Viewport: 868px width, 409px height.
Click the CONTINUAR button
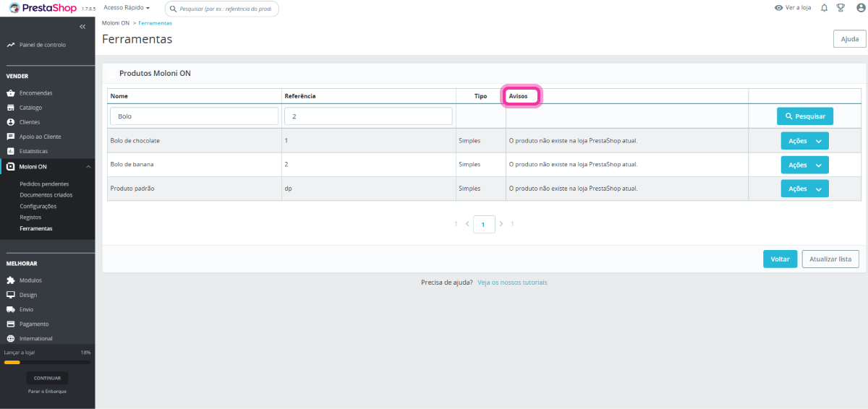tap(47, 378)
